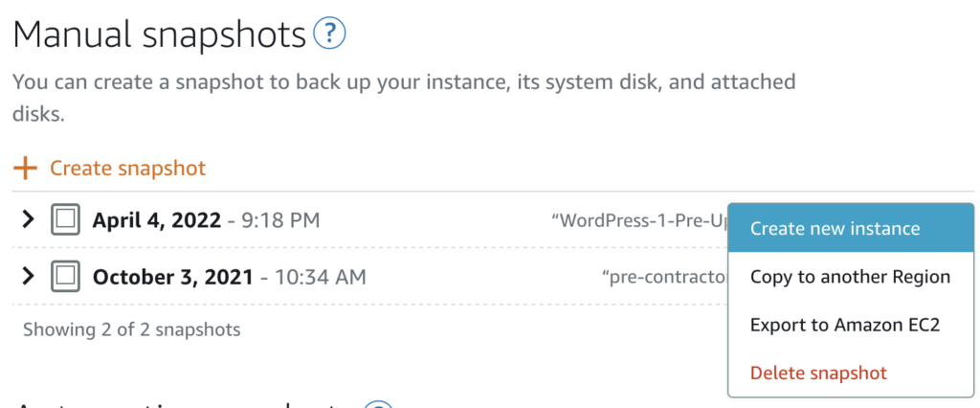Viewport: 980px width, 408px height.
Task: Expand the October 3, 2021 snapshot row
Action: click(28, 278)
